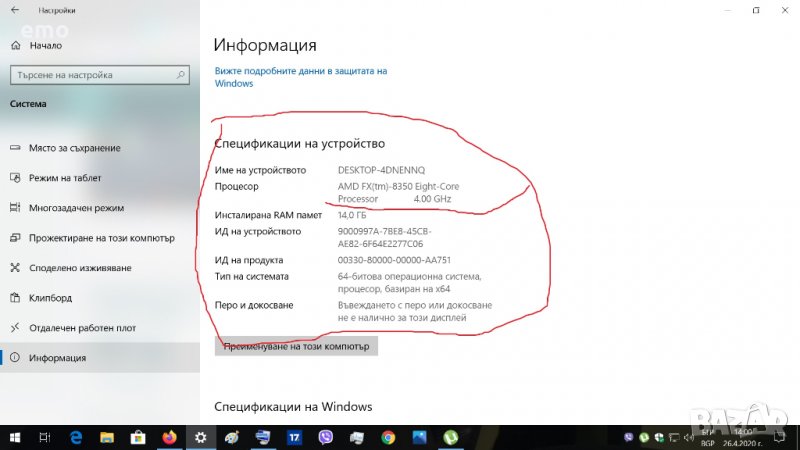Open the Windows security details link
Viewport: 800px width, 450px height.
[x=300, y=77]
